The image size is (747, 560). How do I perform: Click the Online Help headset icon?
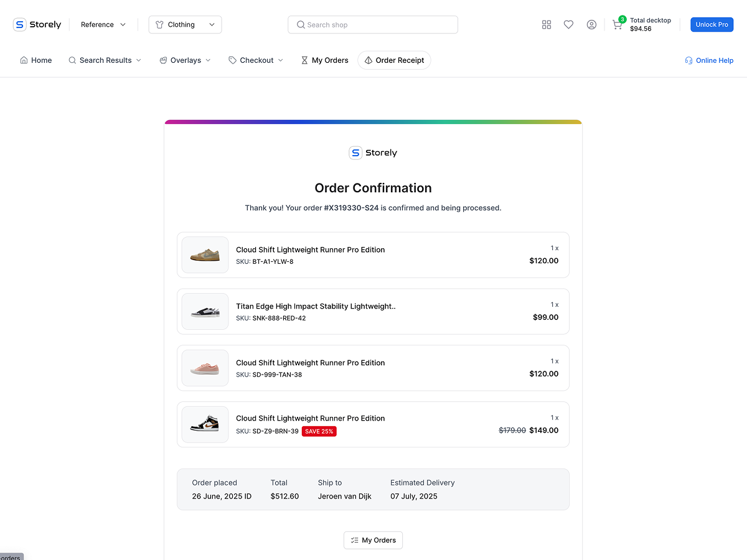688,60
